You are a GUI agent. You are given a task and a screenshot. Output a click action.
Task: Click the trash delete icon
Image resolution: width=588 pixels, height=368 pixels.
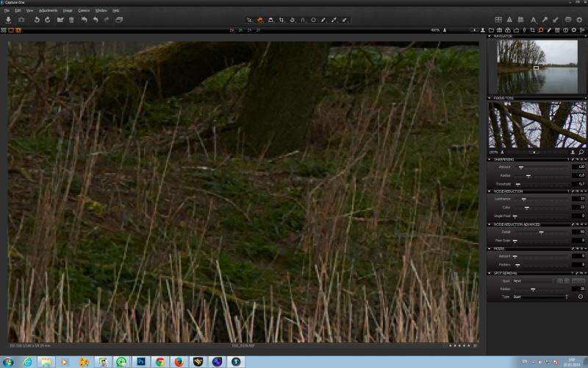point(71,20)
